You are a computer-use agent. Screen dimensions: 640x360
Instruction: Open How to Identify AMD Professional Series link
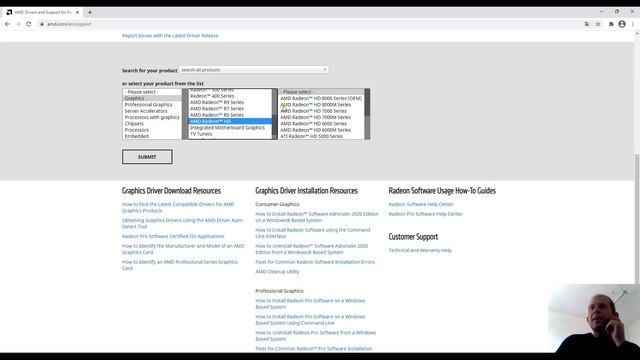180,265
